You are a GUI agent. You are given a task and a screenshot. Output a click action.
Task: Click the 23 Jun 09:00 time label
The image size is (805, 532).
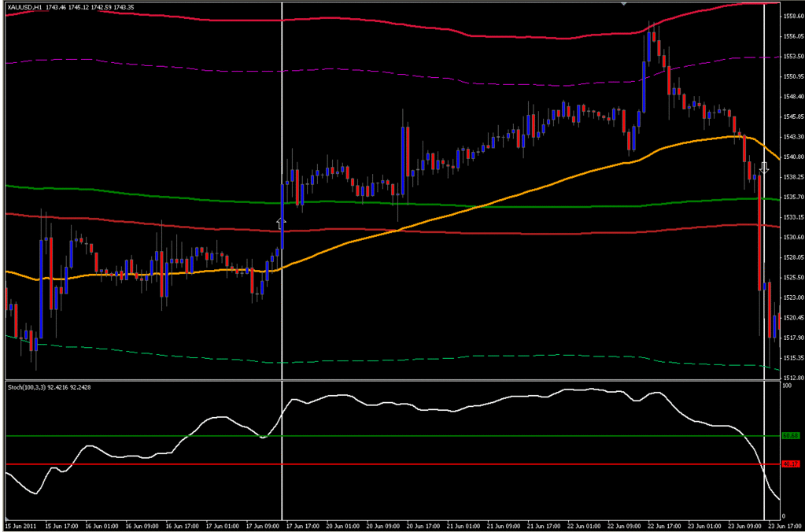745,526
